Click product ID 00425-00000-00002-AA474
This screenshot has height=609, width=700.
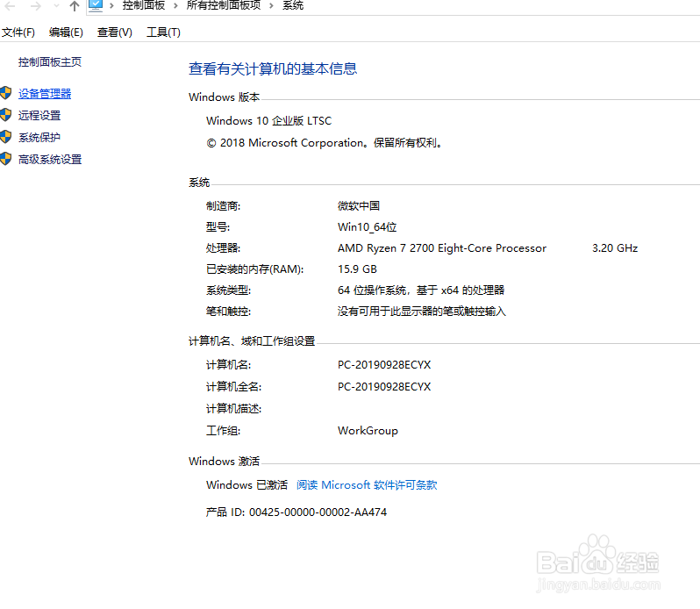(x=318, y=512)
